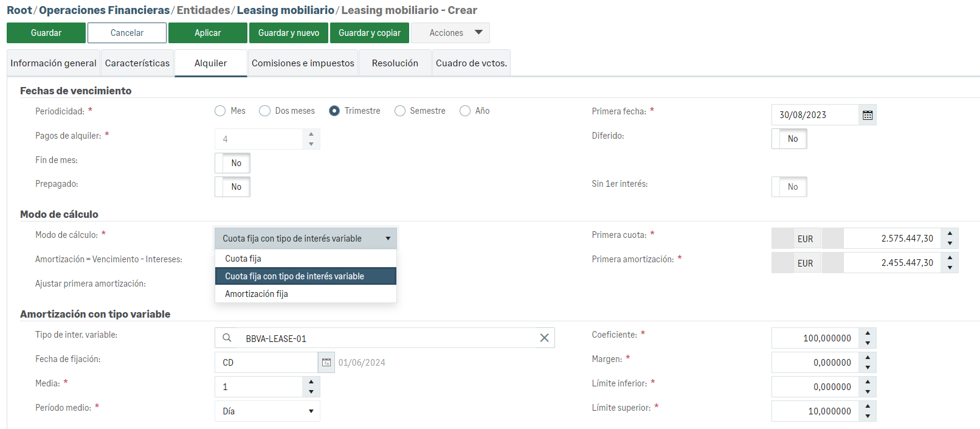980x429 pixels.
Task: Click the Fecha de fijación calendar icon
Action: point(326,363)
